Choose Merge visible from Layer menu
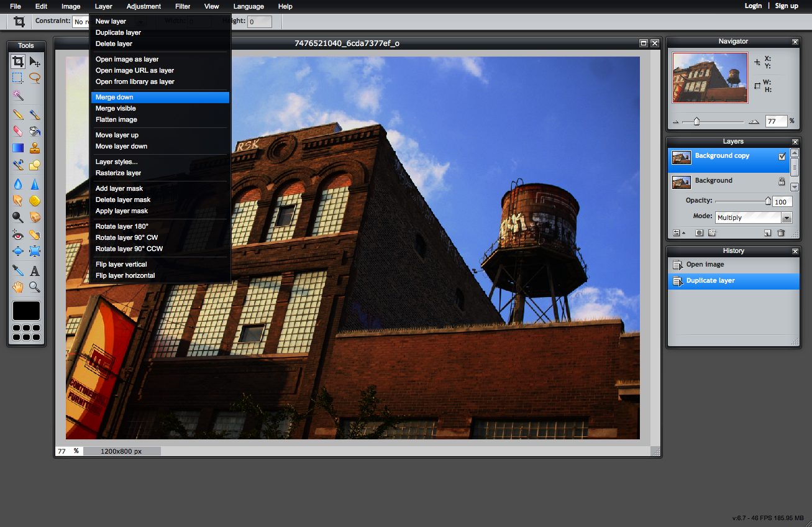 tap(160, 109)
